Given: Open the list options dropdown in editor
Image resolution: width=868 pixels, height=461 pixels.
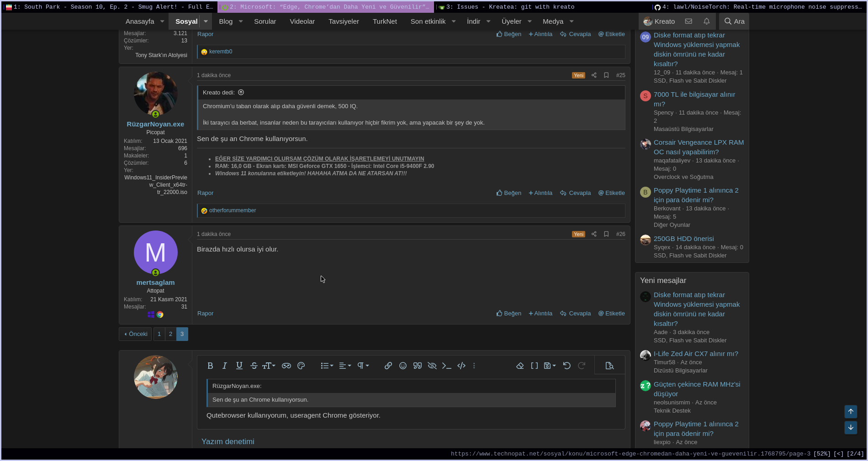Looking at the screenshot, I should coord(327,366).
